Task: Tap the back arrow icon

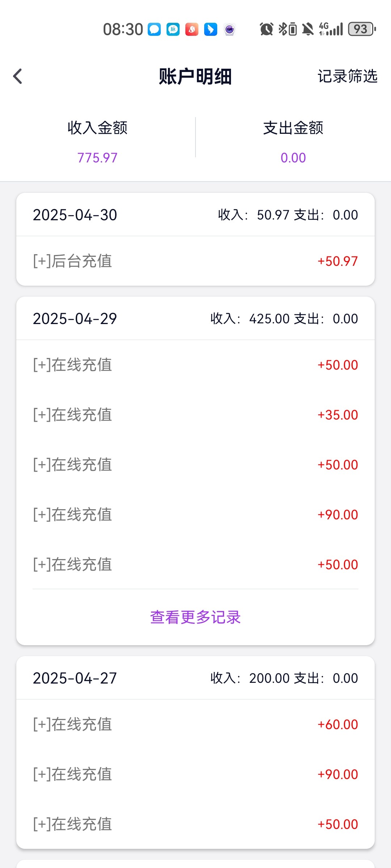Action: 18,76
